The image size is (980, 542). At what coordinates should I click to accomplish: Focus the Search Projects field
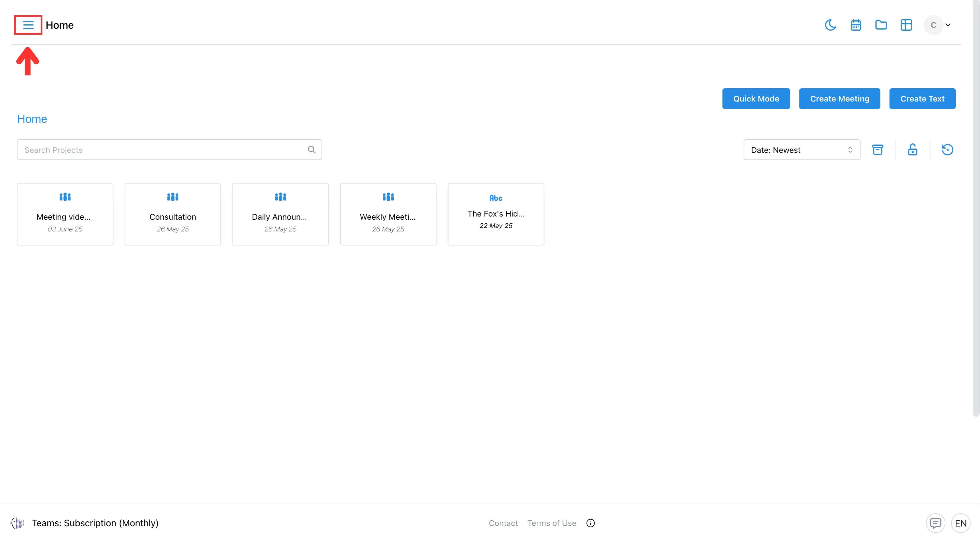point(169,150)
